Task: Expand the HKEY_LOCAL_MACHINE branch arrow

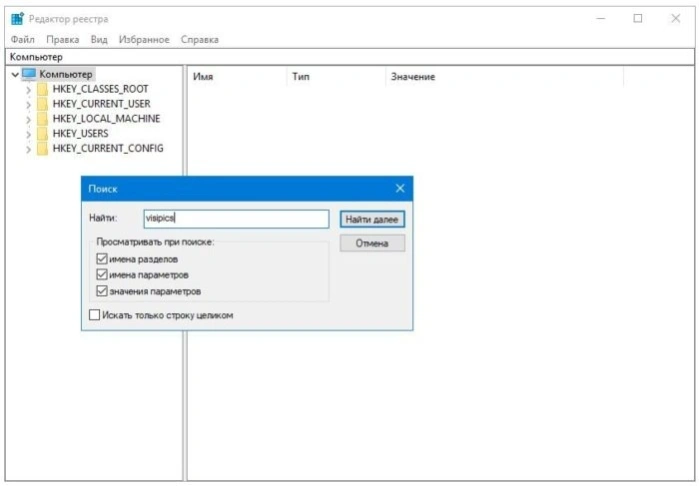Action: coord(29,119)
